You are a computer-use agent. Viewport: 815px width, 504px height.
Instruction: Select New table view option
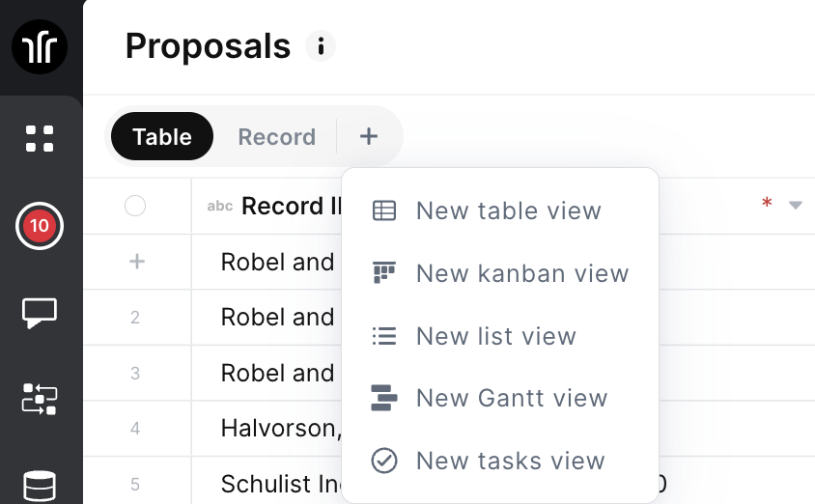(x=508, y=210)
